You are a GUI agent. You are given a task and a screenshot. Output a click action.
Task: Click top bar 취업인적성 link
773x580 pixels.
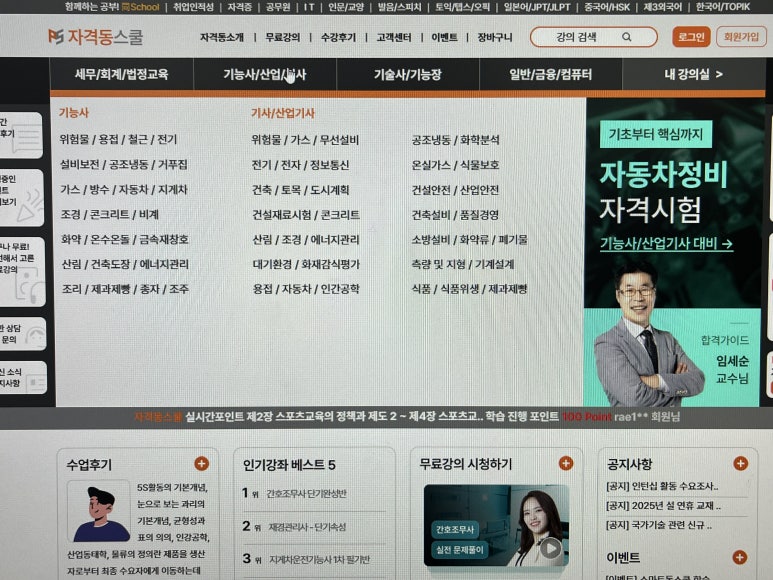(x=193, y=7)
